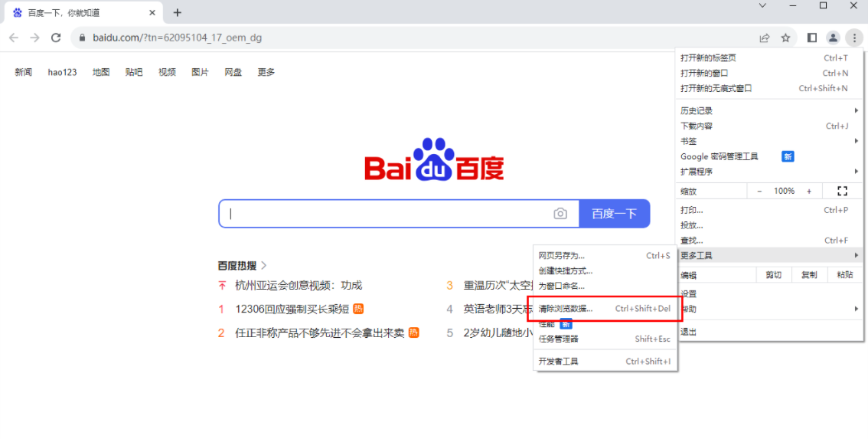Open the 视频 link
Viewport: 868px width, 439px height.
click(x=167, y=72)
